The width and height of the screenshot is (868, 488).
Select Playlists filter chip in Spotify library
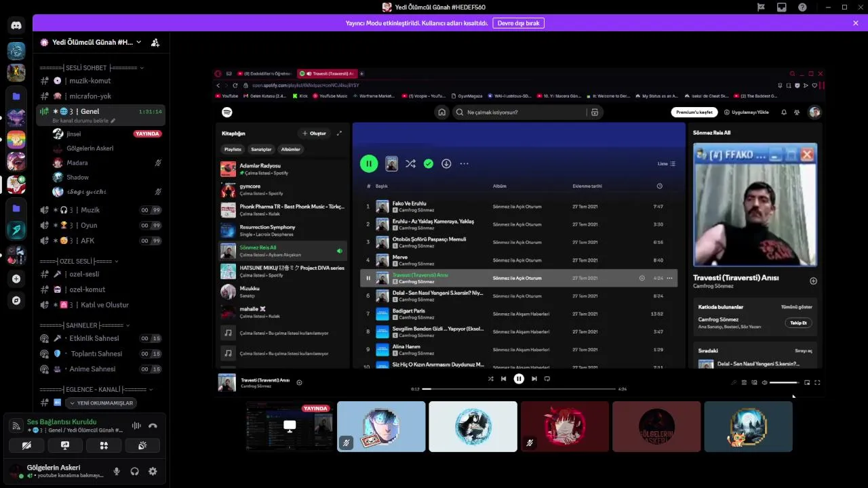point(233,149)
